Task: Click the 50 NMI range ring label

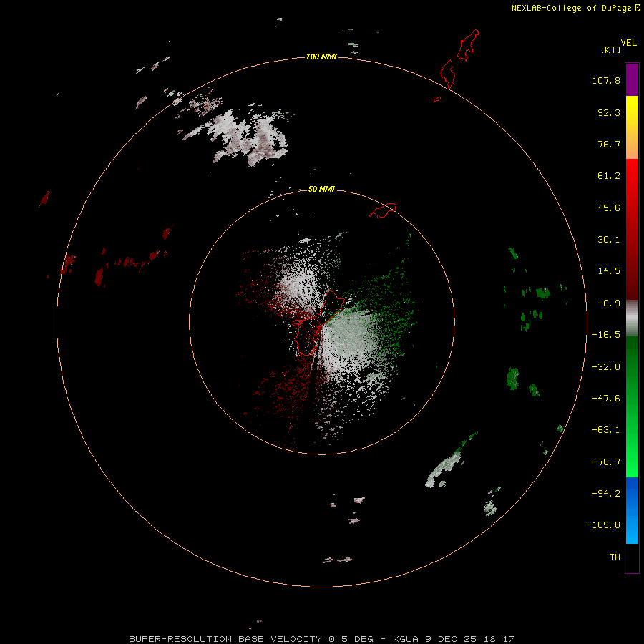Action: [321, 189]
